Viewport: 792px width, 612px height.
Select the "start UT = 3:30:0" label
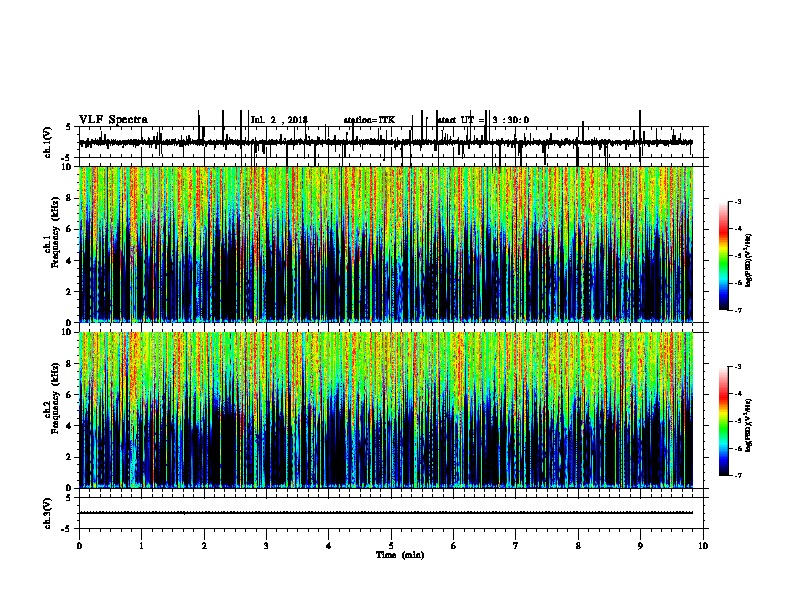coord(483,120)
